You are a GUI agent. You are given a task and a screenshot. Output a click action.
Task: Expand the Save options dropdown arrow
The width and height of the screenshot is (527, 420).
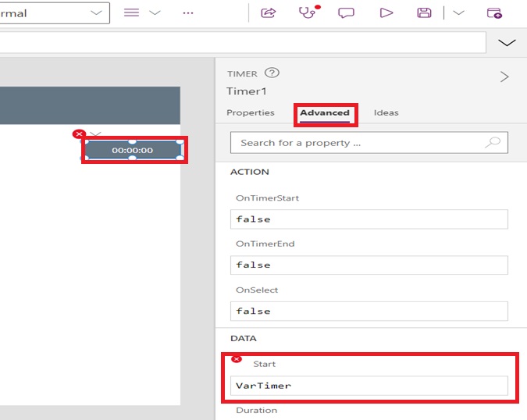coord(458,12)
